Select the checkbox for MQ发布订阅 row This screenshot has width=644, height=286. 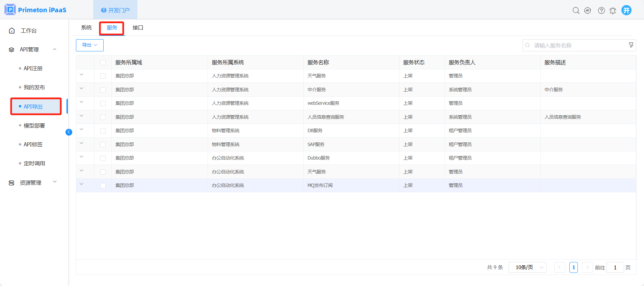coord(103,186)
